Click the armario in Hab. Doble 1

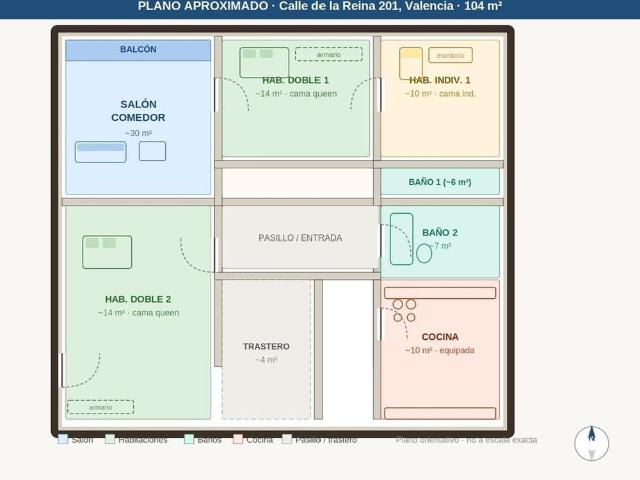point(329,54)
